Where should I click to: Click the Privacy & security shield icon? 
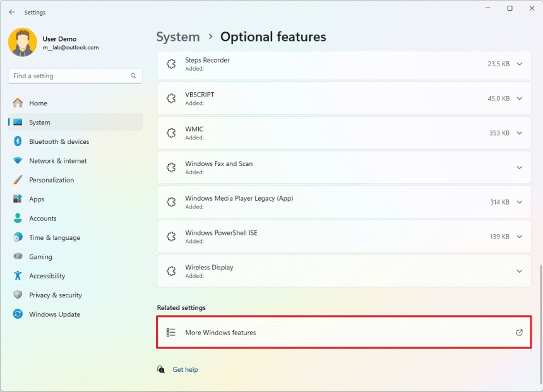point(18,295)
